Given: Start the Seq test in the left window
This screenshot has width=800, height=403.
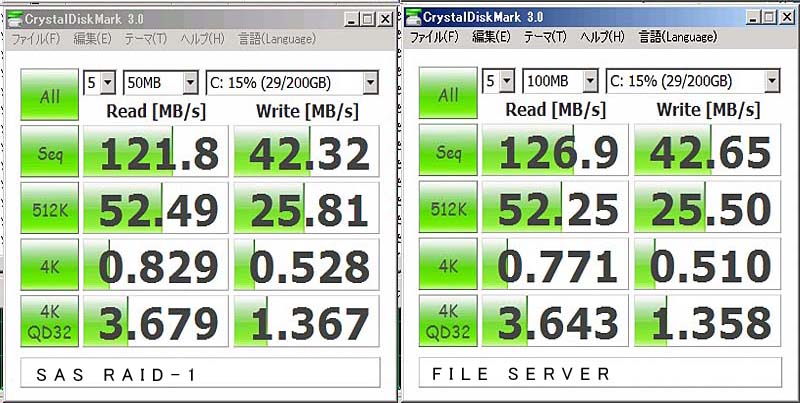Looking at the screenshot, I should [48, 153].
